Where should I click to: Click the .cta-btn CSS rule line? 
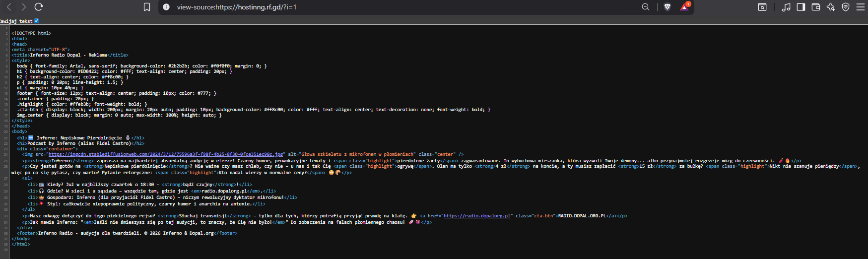[x=254, y=110]
